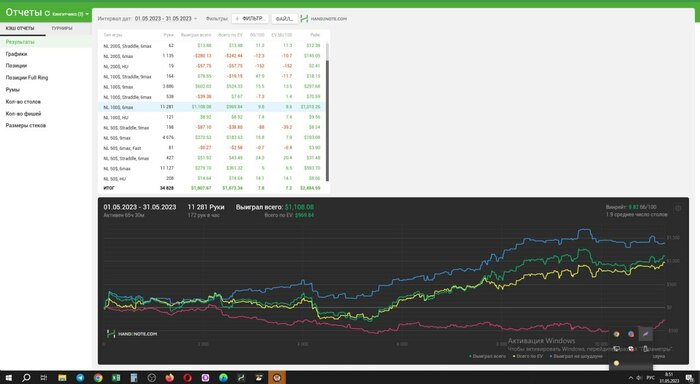
Task: Open the volume control in system tray
Action: pyautogui.click(x=638, y=378)
